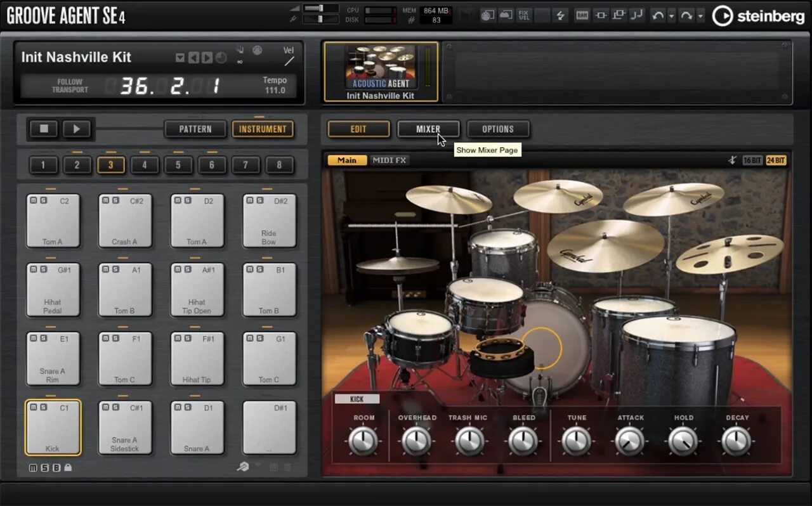Load the previous kit preset
Screen dimensions: 812x506
point(194,58)
